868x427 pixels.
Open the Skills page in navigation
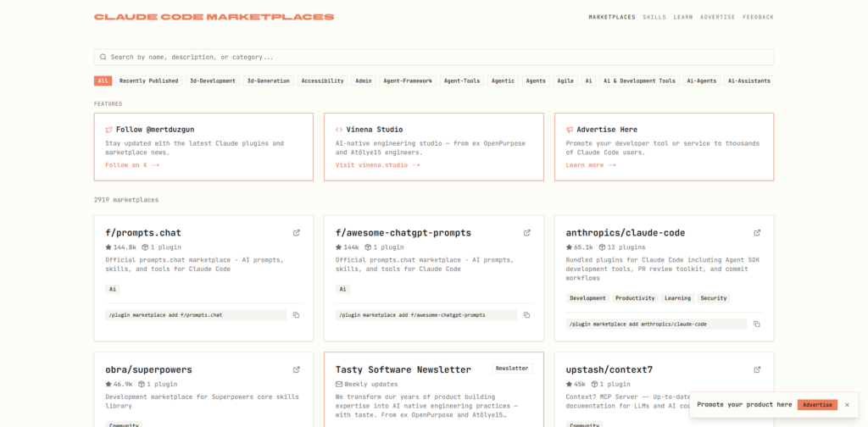click(654, 17)
